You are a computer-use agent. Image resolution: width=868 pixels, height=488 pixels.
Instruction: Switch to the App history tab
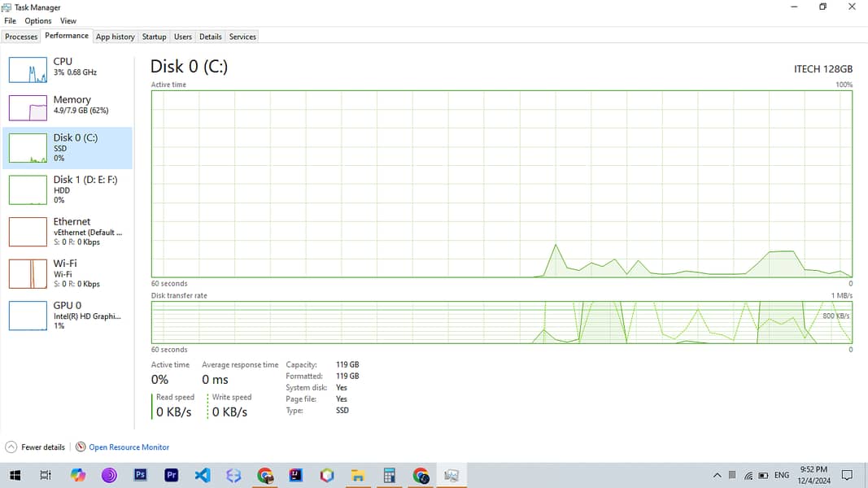pyautogui.click(x=116, y=37)
